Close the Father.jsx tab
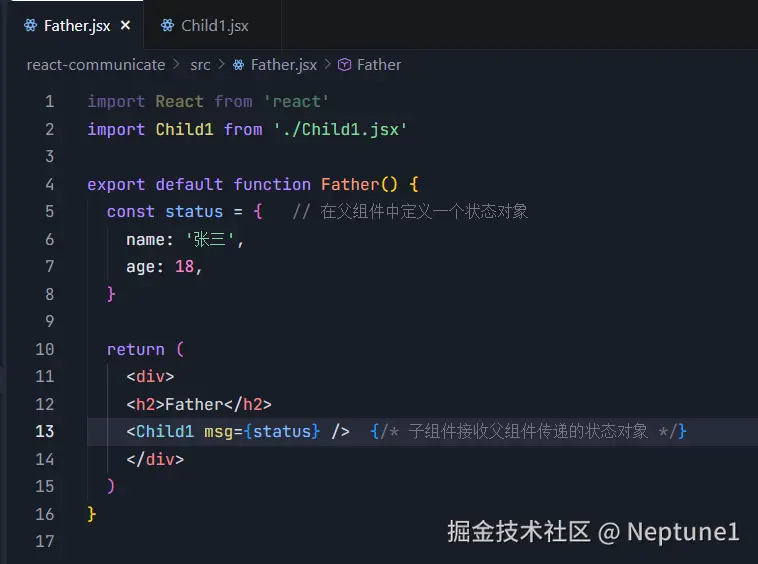 [125, 26]
